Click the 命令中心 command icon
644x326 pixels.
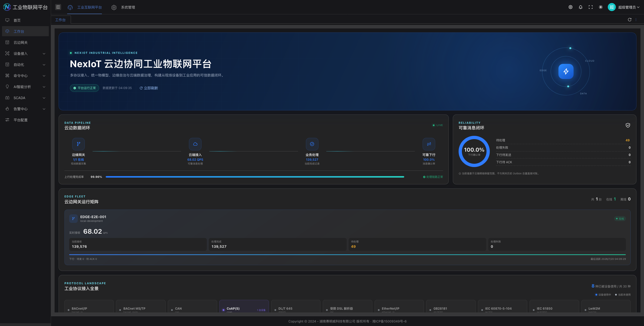coord(7,75)
